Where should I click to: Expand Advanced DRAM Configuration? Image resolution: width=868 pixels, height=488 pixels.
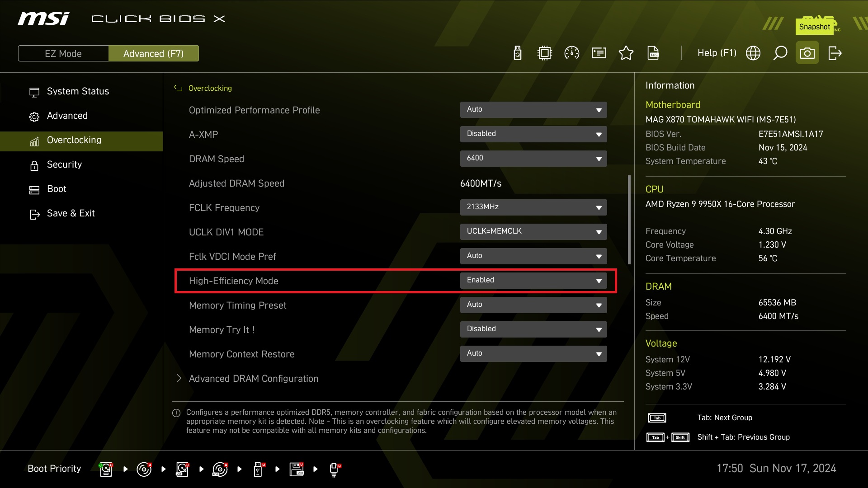point(253,379)
